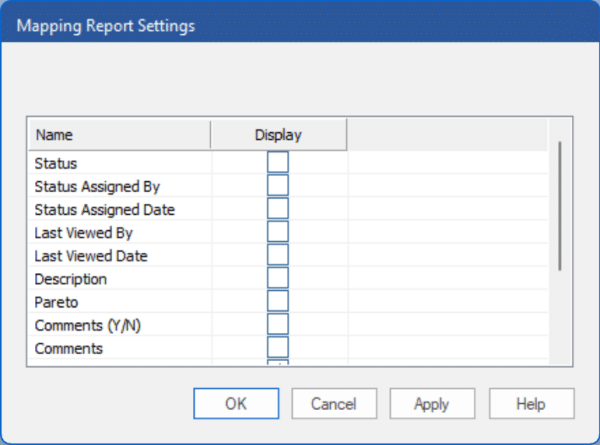
Task: Select the Status Assigned By row text
Action: (97, 187)
